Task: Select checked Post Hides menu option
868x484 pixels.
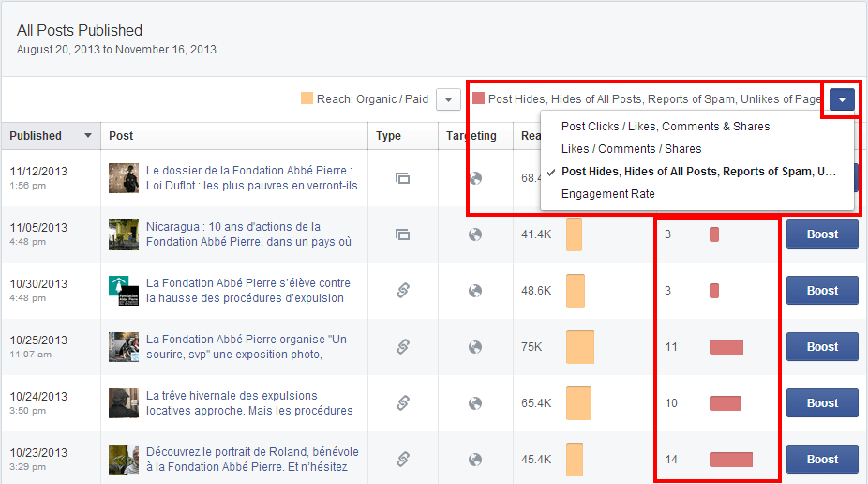Action: [x=697, y=172]
